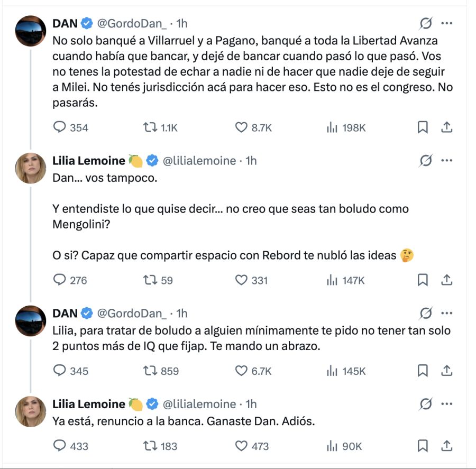Open Lilia Lemoine display name on first reply

pyautogui.click(x=89, y=161)
